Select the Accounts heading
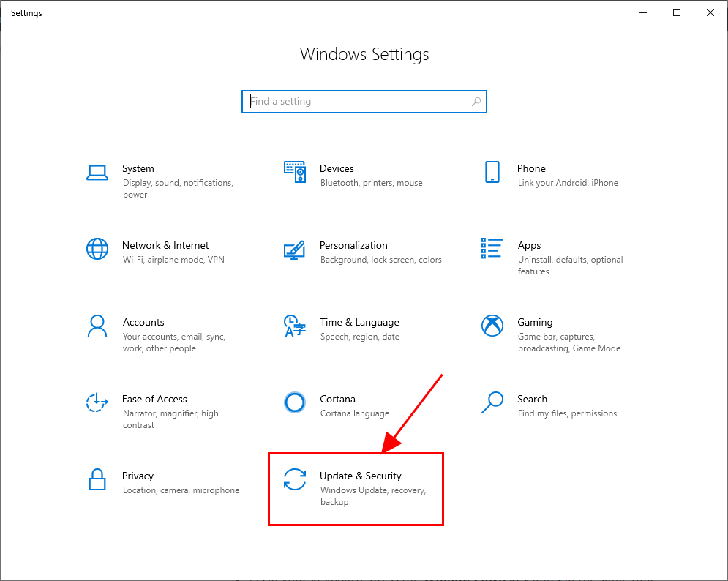 coord(143,322)
